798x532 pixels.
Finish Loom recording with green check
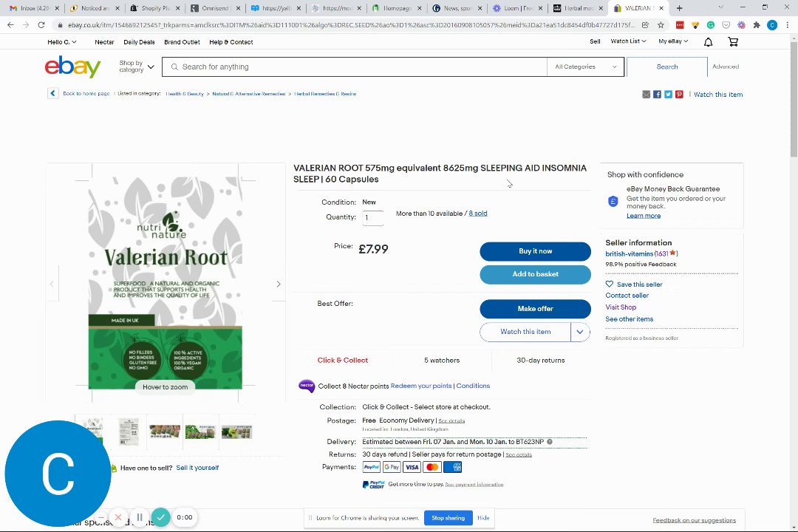[161, 517]
